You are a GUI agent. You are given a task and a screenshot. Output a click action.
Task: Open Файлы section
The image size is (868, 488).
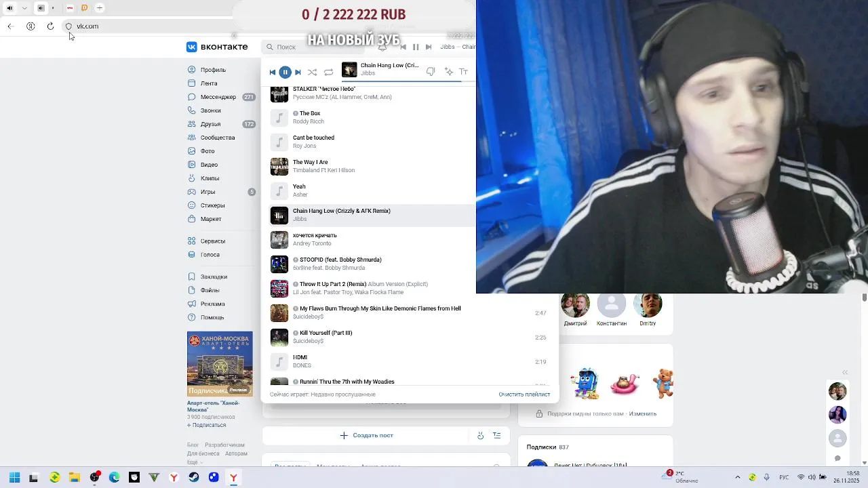[210, 290]
